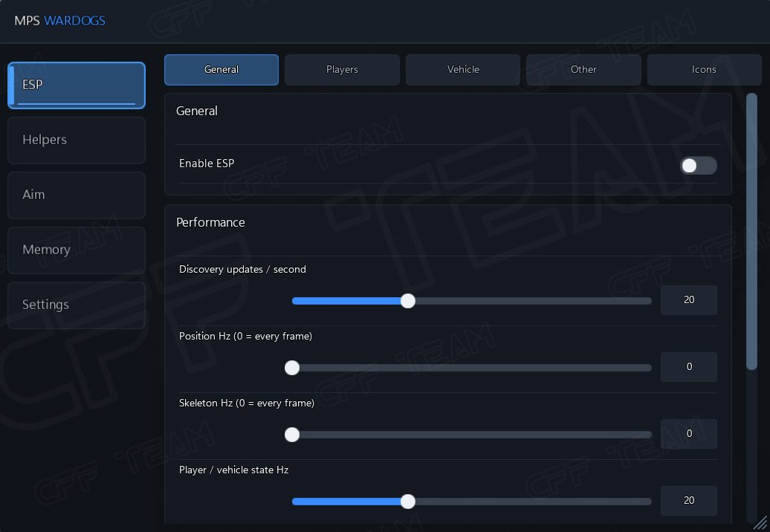The height and width of the screenshot is (532, 770).
Task: Go to the Aim section
Action: [77, 195]
